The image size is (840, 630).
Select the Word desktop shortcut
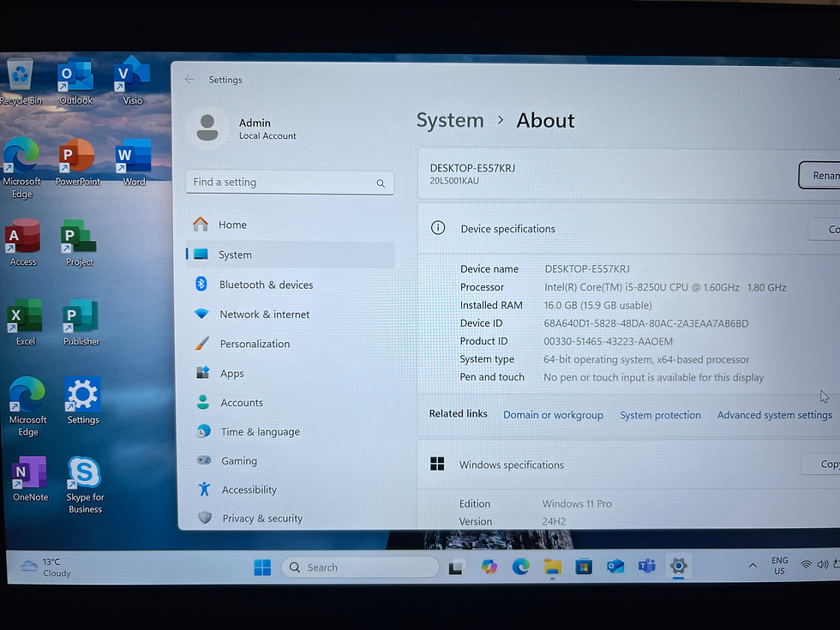point(134,162)
